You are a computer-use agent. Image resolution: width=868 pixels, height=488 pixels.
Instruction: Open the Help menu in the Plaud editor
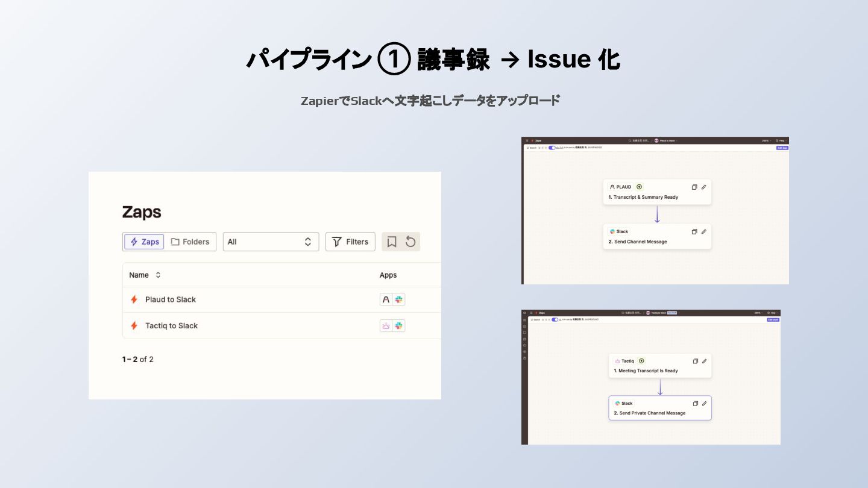point(782,140)
